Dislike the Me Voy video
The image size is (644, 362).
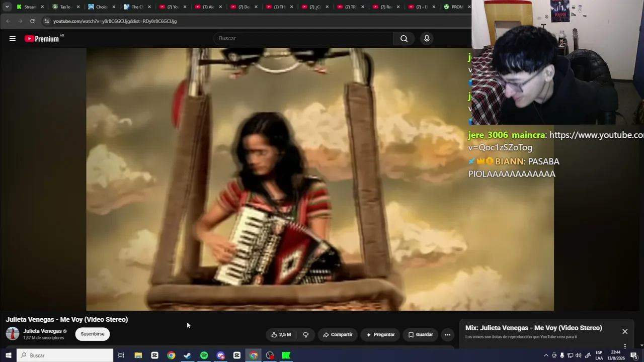[305, 334]
